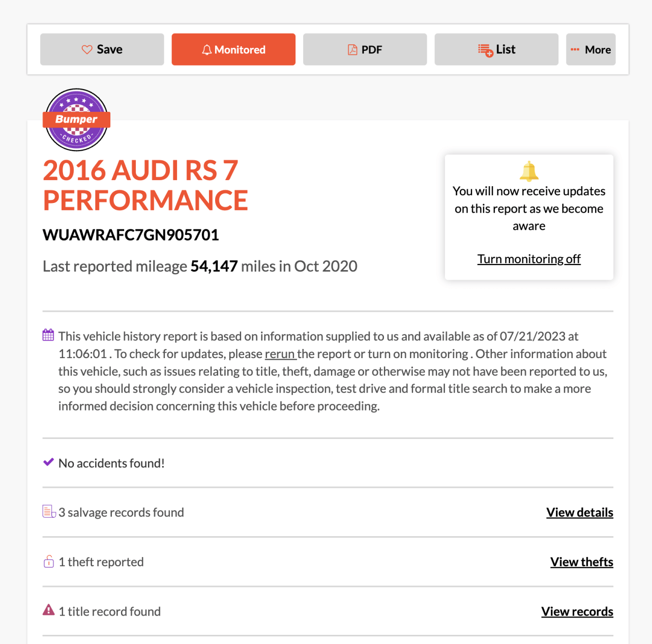Image resolution: width=652 pixels, height=644 pixels.
Task: Add report to a List
Action: point(496,49)
